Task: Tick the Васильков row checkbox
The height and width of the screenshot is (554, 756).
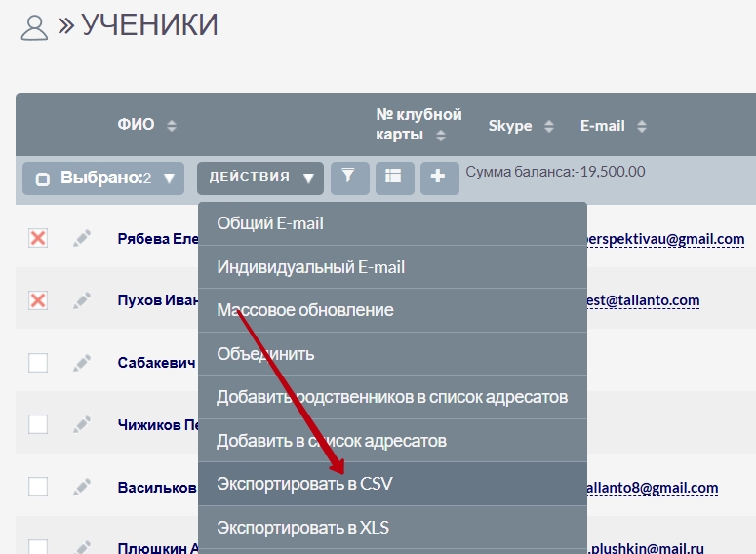Action: pyautogui.click(x=38, y=487)
